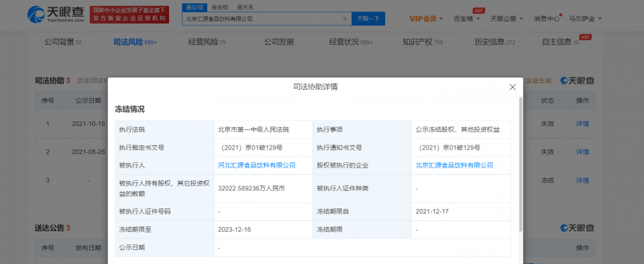Switch to the 经营状况 tab
This screenshot has width=644, height=264.
click(x=351, y=42)
